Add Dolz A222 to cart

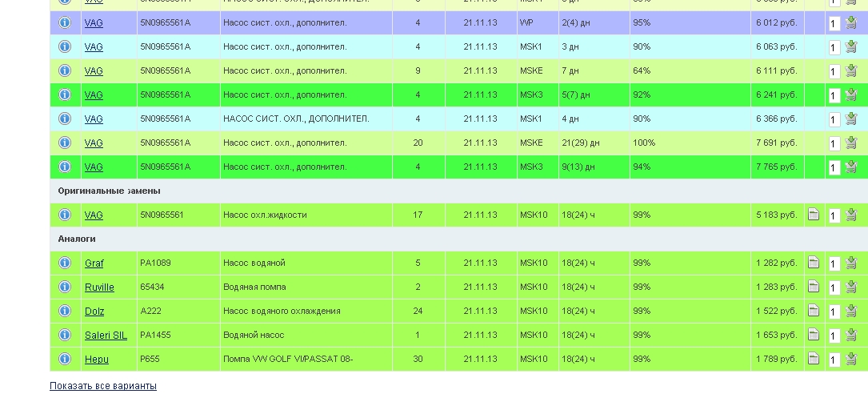click(851, 311)
